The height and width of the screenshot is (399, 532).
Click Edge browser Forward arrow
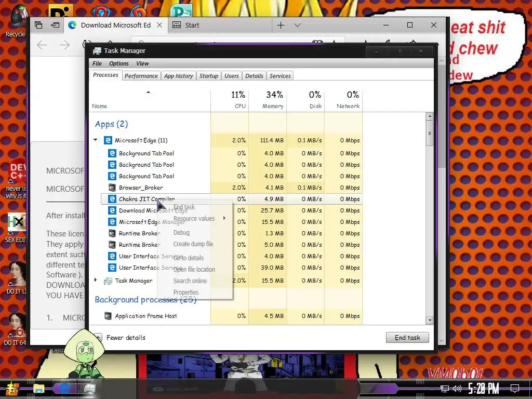pyautogui.click(x=64, y=45)
